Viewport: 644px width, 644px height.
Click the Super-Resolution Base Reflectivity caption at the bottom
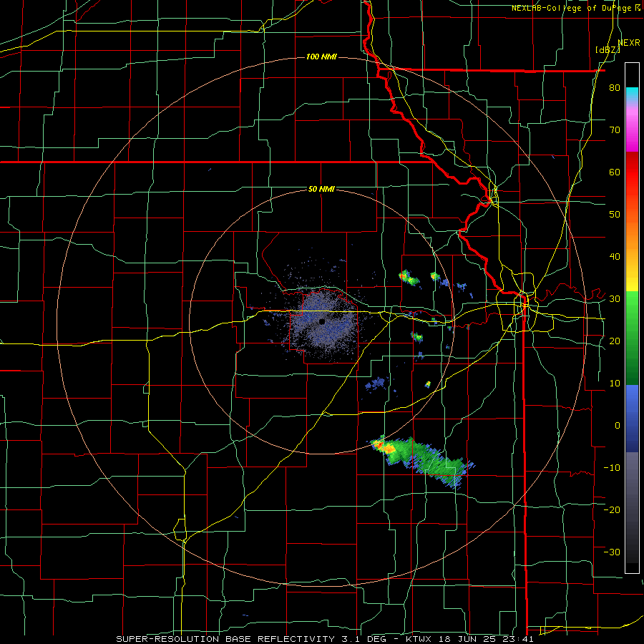pos(324,639)
